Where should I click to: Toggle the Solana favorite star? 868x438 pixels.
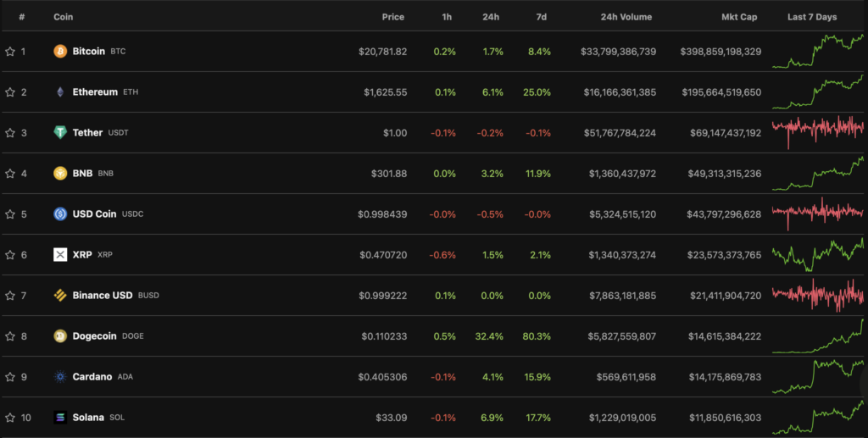point(10,418)
